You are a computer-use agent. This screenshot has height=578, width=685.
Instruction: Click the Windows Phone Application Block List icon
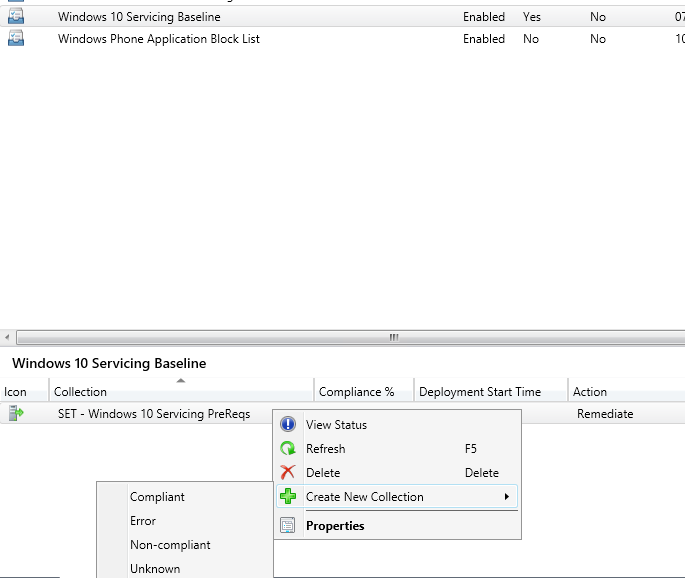click(x=16, y=38)
